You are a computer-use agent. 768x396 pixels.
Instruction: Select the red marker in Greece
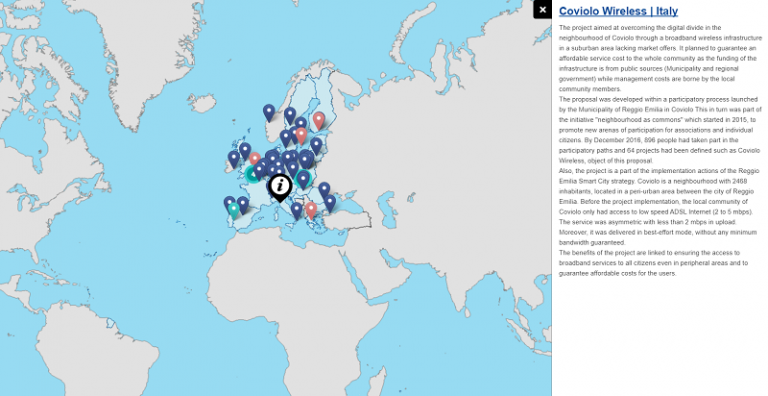311,211
